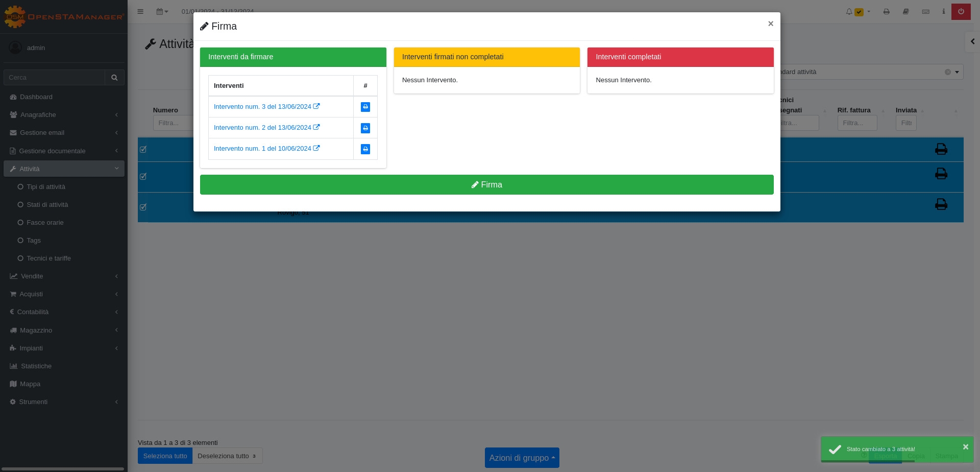Click the red power logout icon
This screenshot has width=980, height=472.
(x=961, y=11)
